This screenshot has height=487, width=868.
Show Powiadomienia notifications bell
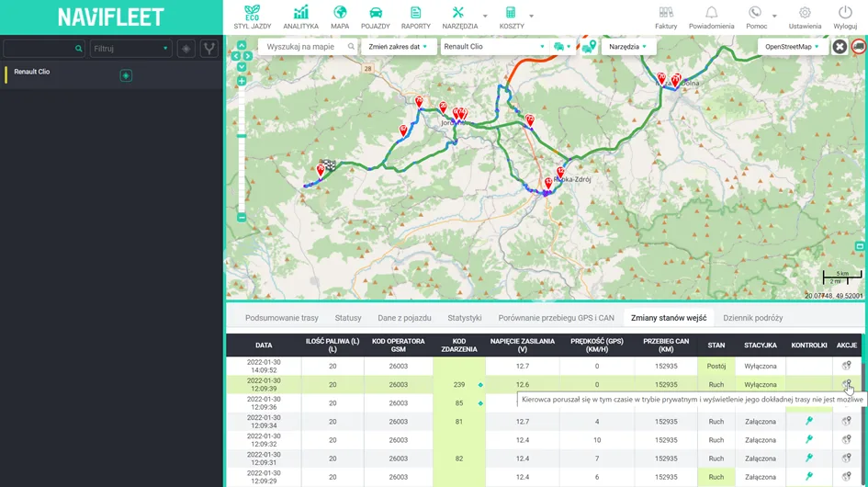[711, 17]
